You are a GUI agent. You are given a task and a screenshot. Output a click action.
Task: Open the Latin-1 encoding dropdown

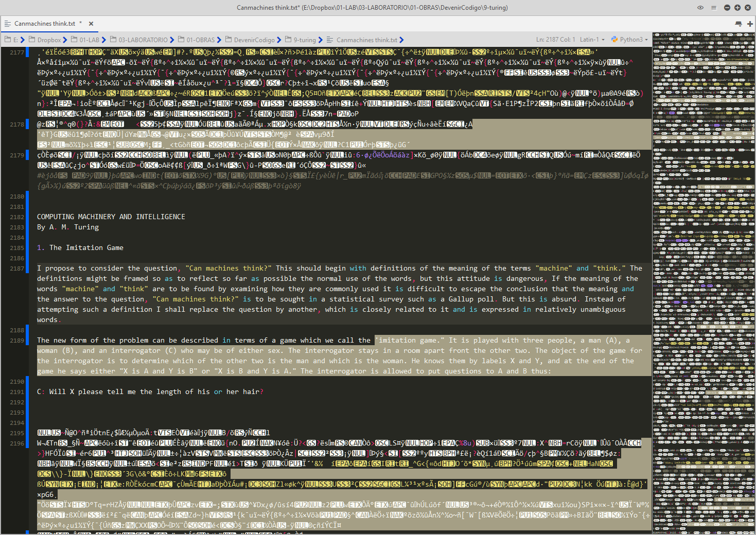coord(592,40)
